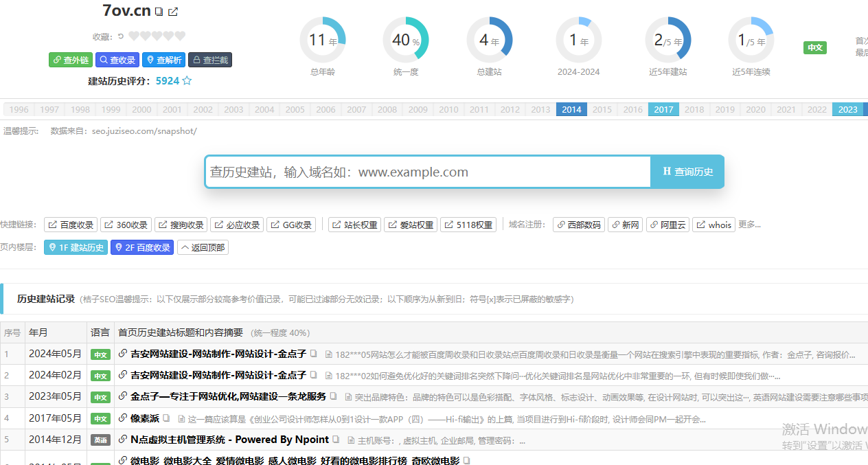
Task: Click the 统一度 40% progress circle
Action: point(407,40)
